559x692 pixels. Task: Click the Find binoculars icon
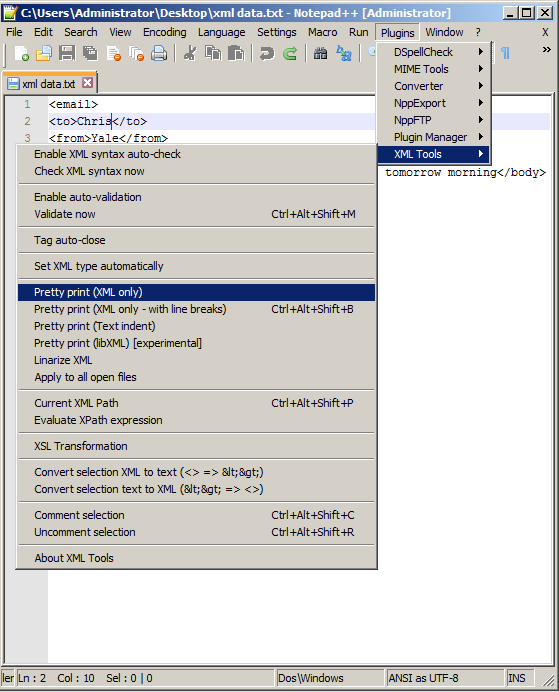pos(321,53)
